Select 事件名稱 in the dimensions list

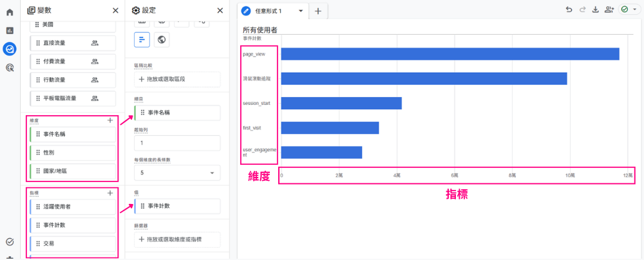[73, 134]
